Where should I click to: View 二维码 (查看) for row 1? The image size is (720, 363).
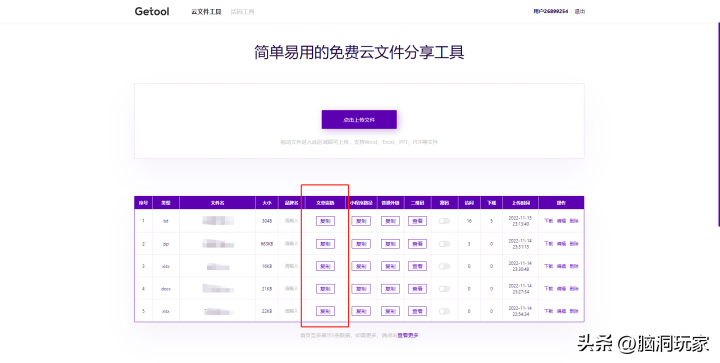click(x=417, y=221)
